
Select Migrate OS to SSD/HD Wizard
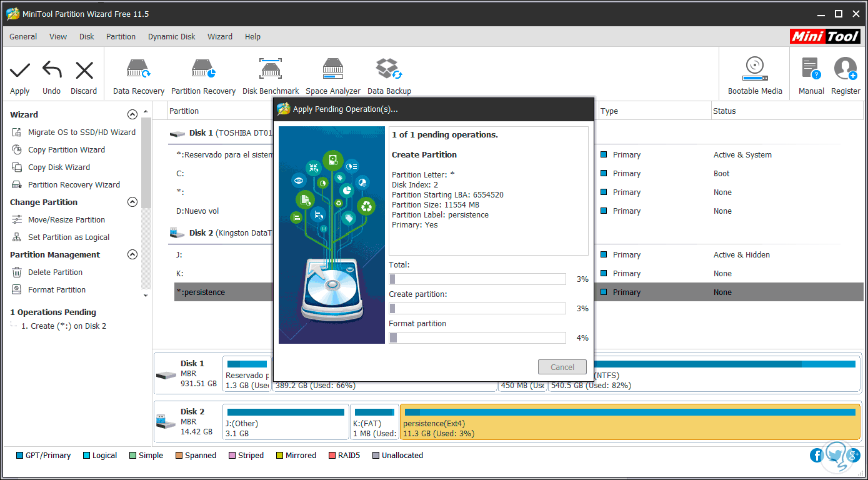(x=81, y=132)
